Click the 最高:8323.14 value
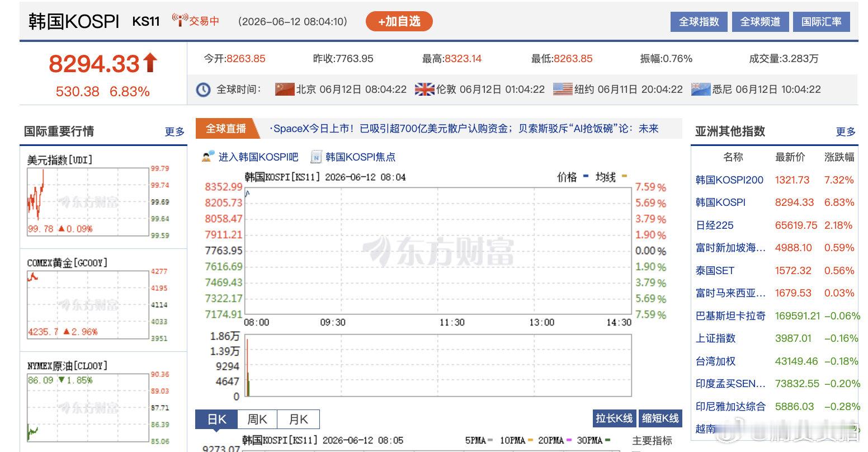868x452 pixels. pos(452,59)
